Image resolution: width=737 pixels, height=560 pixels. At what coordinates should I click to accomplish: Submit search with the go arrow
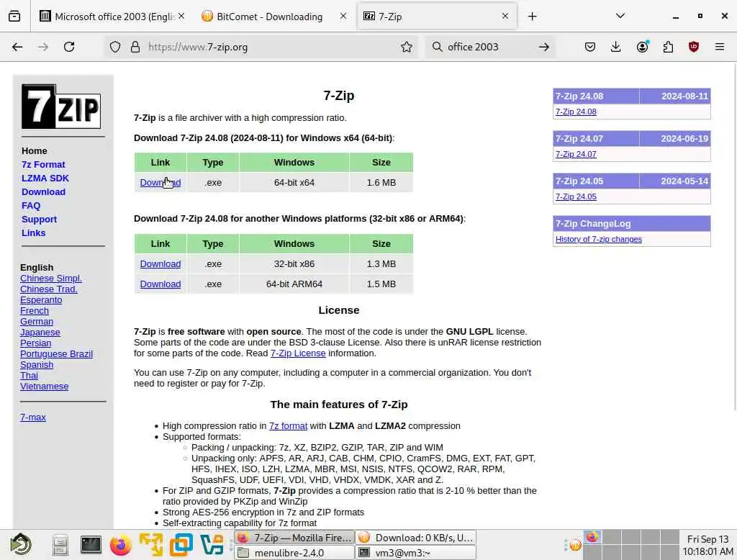point(544,47)
